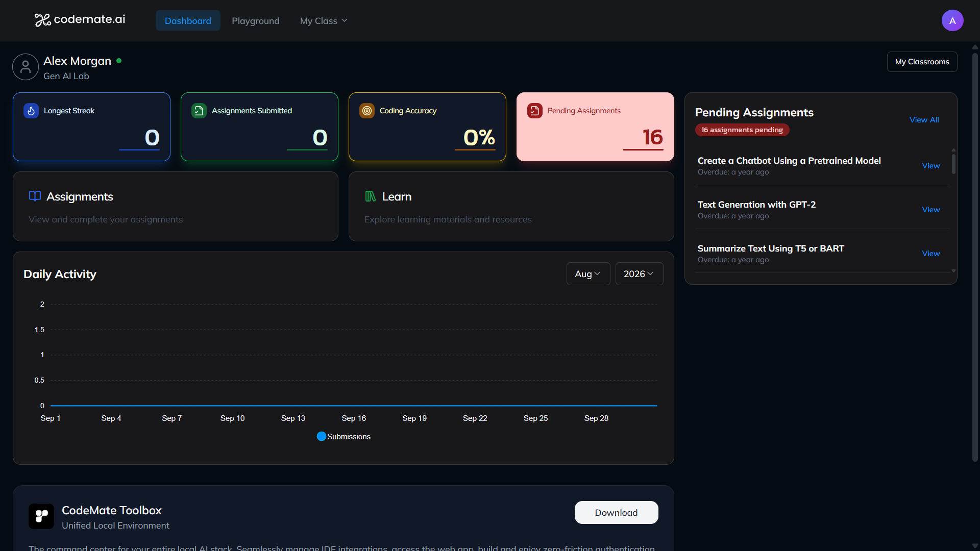Viewport: 980px width, 551px height.
Task: View Summarize Text Using T5 or BART
Action: tap(930, 254)
